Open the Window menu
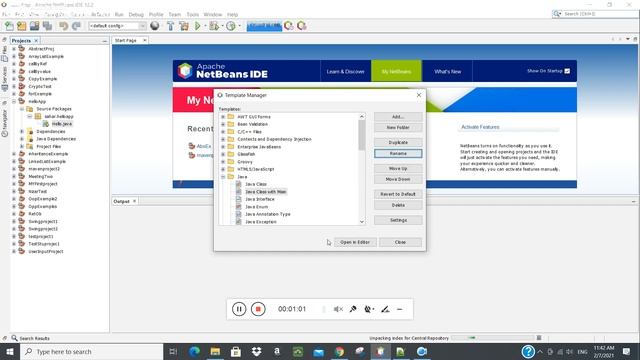Image resolution: width=640 pixels, height=360 pixels. pos(213,14)
